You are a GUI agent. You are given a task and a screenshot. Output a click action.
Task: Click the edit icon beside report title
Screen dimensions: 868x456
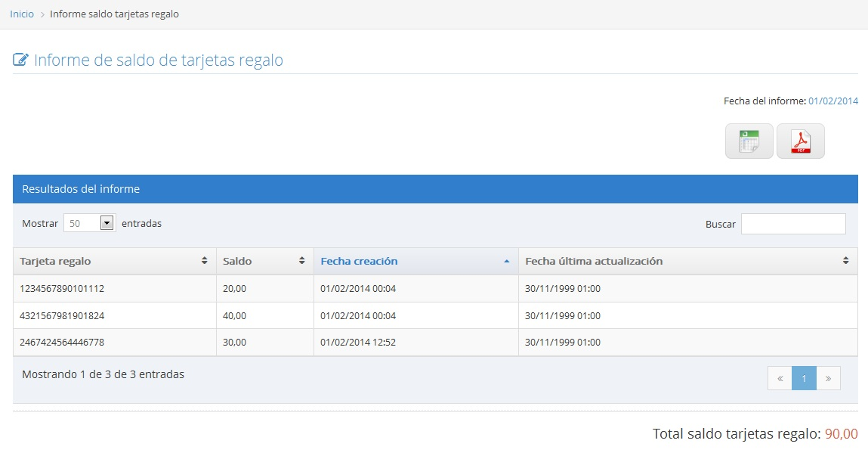coord(20,60)
